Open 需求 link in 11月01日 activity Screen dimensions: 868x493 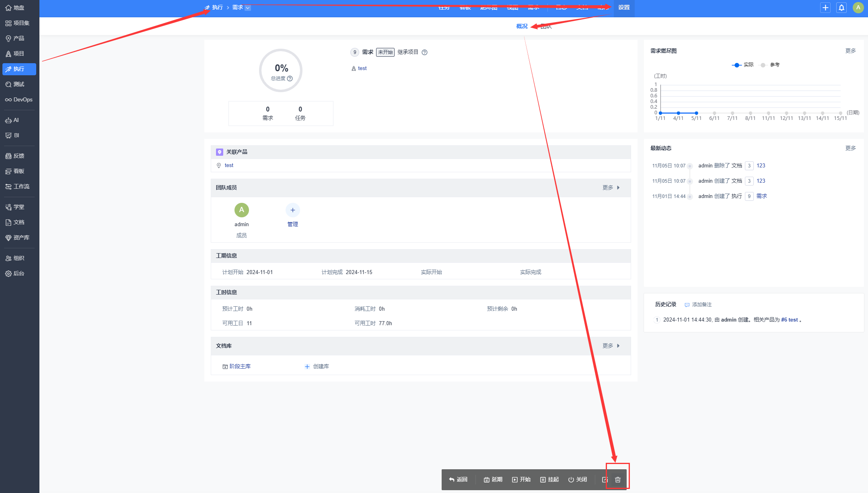coord(761,196)
